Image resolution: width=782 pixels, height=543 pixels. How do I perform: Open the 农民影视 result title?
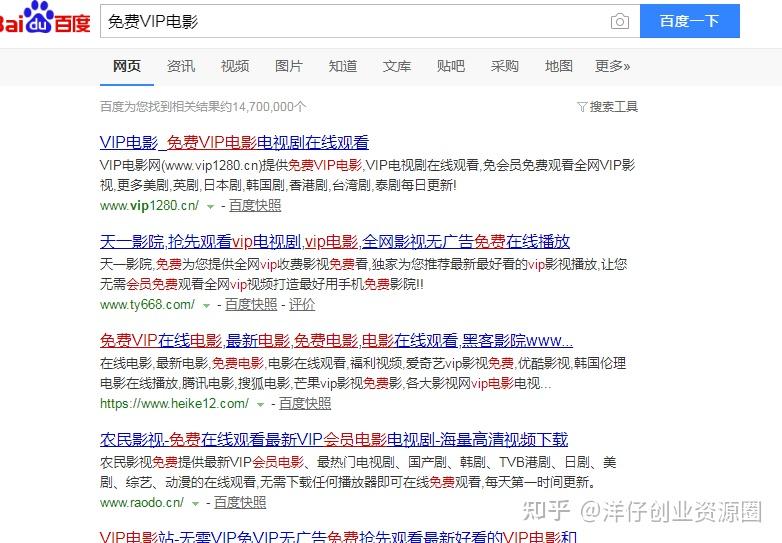pos(334,440)
